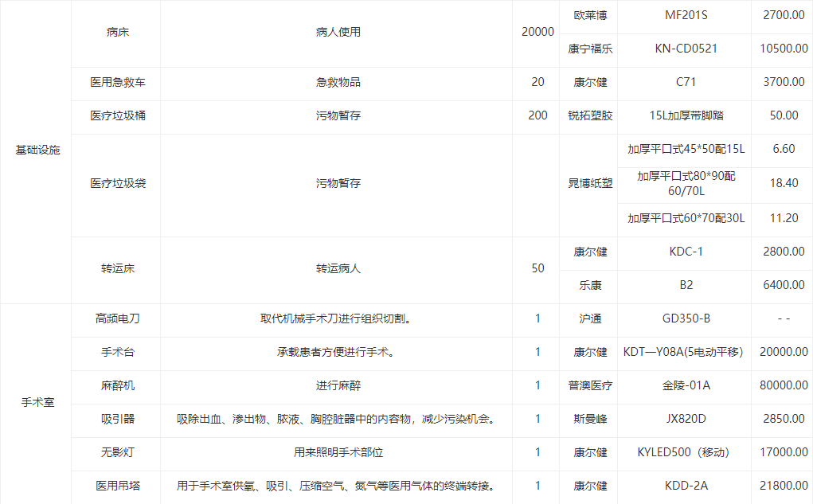The width and height of the screenshot is (813, 504).
Task: Select the 乐康 brand cell
Action: point(590,285)
